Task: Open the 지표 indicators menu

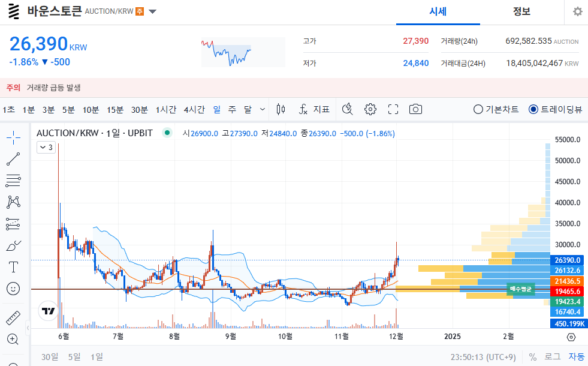Action: point(314,109)
